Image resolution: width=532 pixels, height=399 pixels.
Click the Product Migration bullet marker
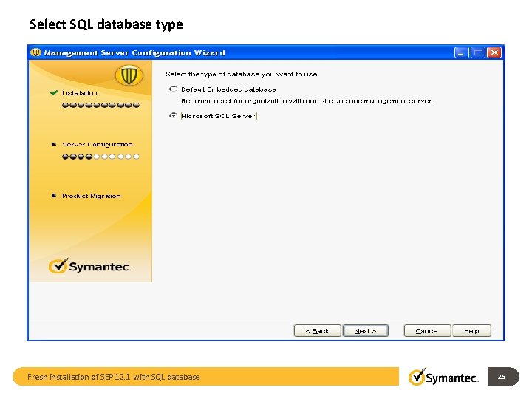[x=54, y=195]
